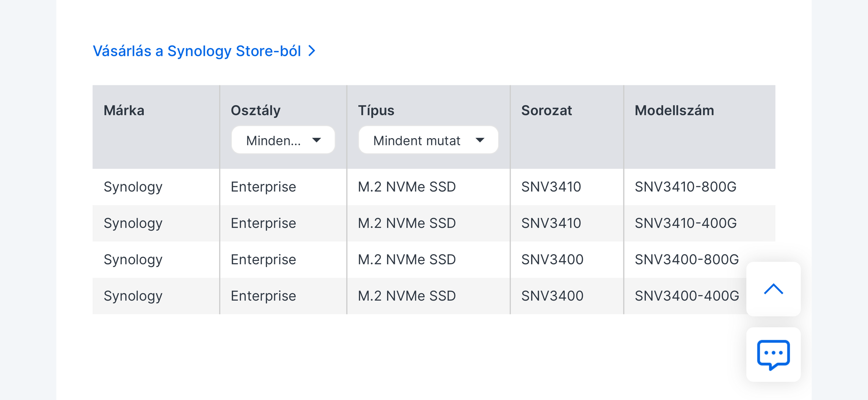Image resolution: width=868 pixels, height=400 pixels.
Task: Open the Vásárlás a Synology Store-ból link
Action: 204,51
